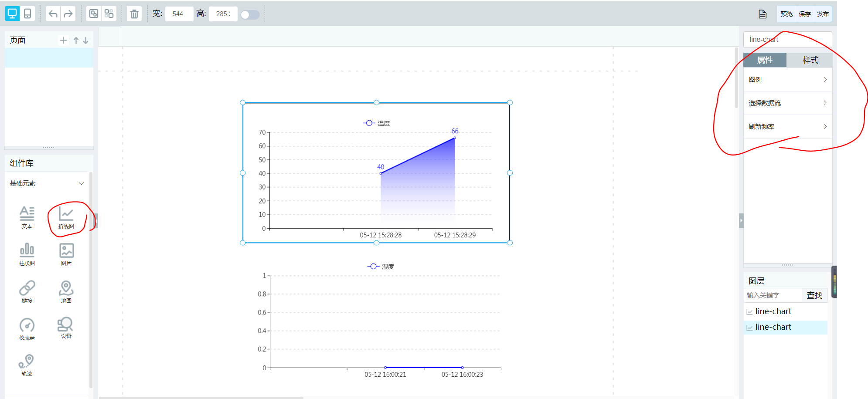This screenshot has width=868, height=399.
Task: Click the redo arrow icon
Action: click(68, 14)
